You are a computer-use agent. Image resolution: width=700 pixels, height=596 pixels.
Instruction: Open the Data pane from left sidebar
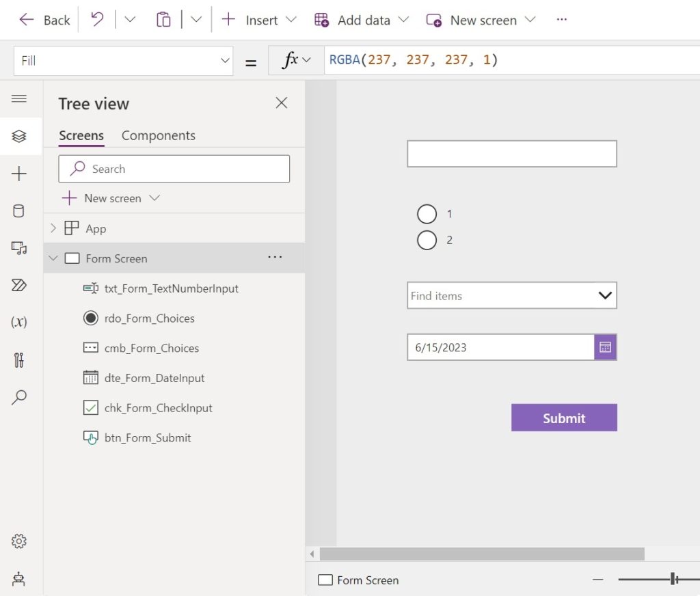(19, 211)
